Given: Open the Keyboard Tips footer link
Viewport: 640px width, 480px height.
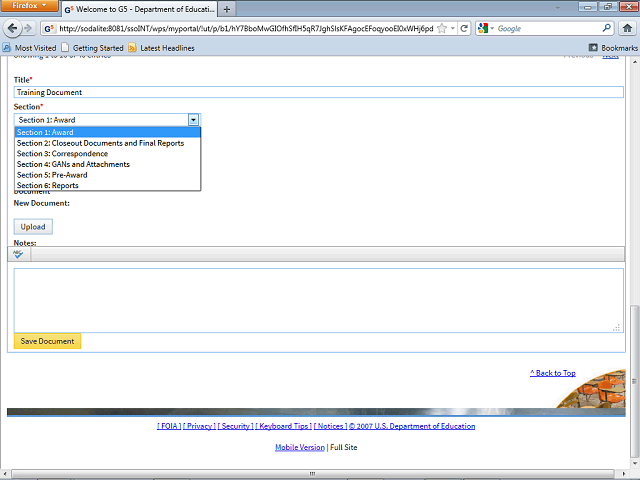Looking at the screenshot, I should [284, 426].
